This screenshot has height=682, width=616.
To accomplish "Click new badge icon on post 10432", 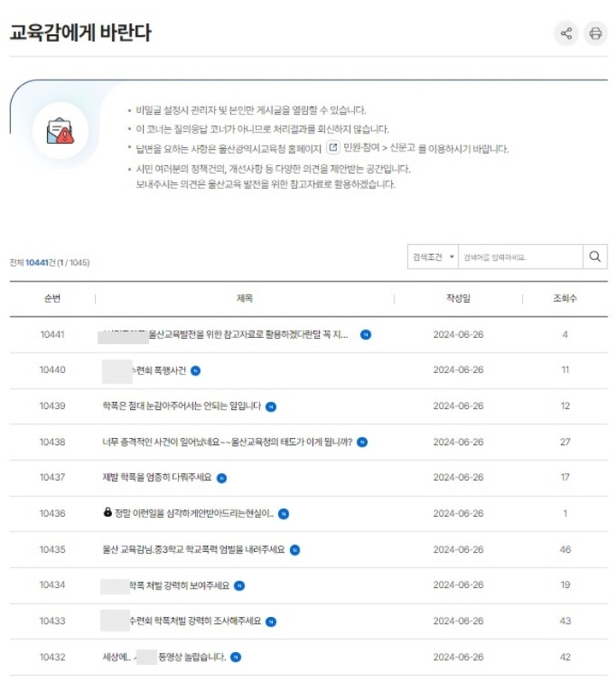I will pyautogui.click(x=235, y=657).
